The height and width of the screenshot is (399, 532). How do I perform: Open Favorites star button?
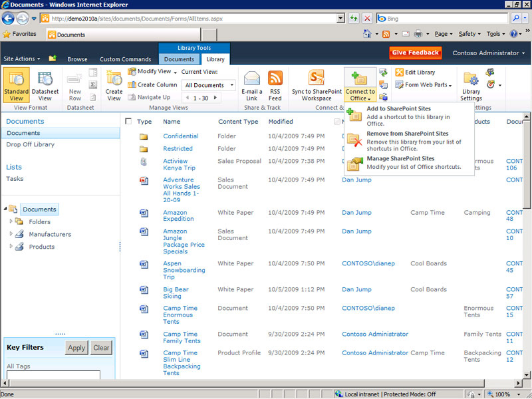19,34
